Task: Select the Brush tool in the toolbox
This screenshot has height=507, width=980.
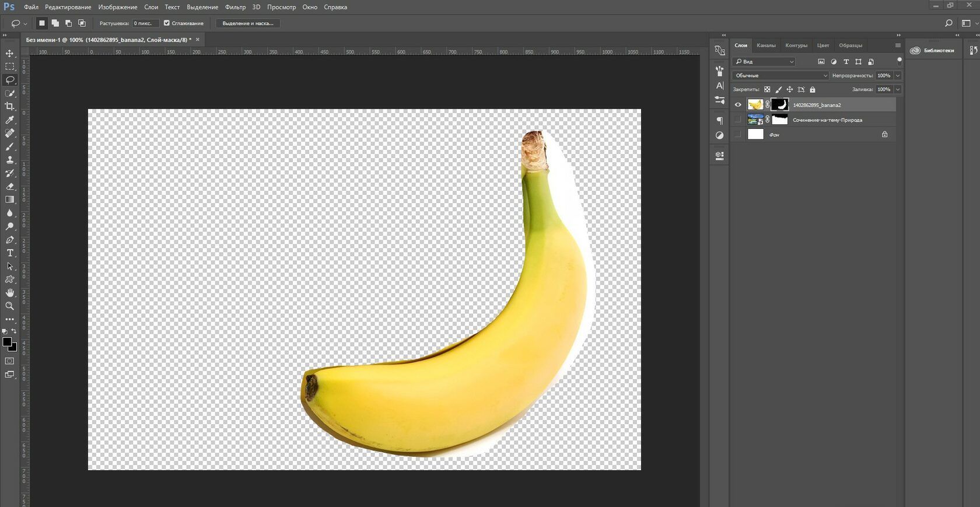Action: [10, 146]
